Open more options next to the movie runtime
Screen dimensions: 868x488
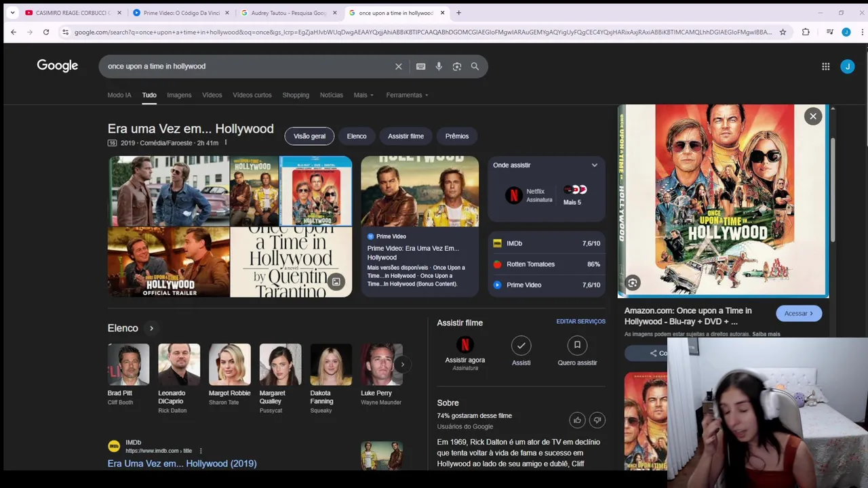coord(226,143)
